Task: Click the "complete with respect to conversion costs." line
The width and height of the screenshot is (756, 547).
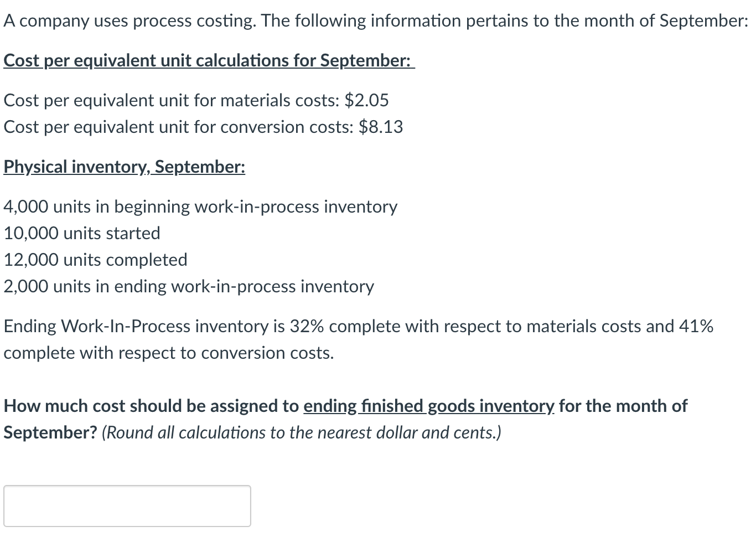Action: (169, 353)
